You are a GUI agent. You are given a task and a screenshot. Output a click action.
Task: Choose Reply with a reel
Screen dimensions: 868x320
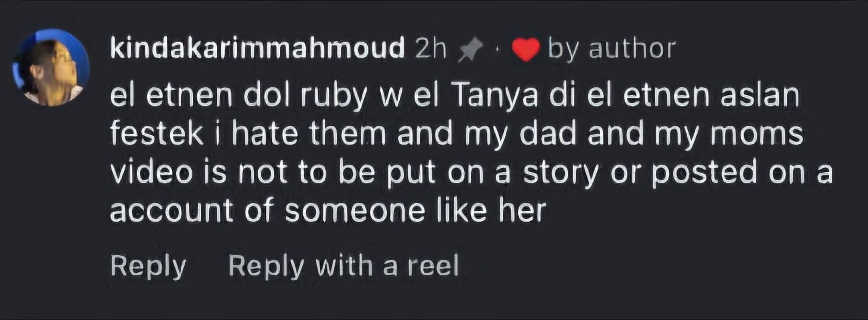[x=343, y=266]
